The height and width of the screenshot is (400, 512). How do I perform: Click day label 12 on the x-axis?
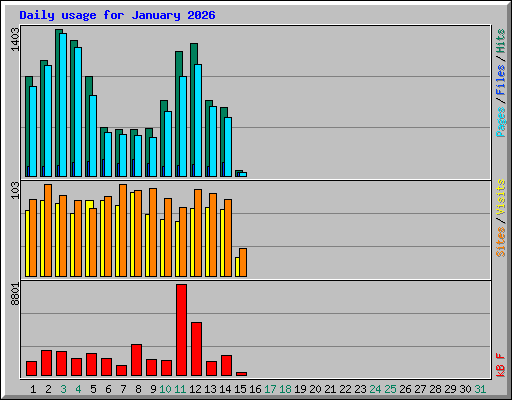[x=195, y=389]
